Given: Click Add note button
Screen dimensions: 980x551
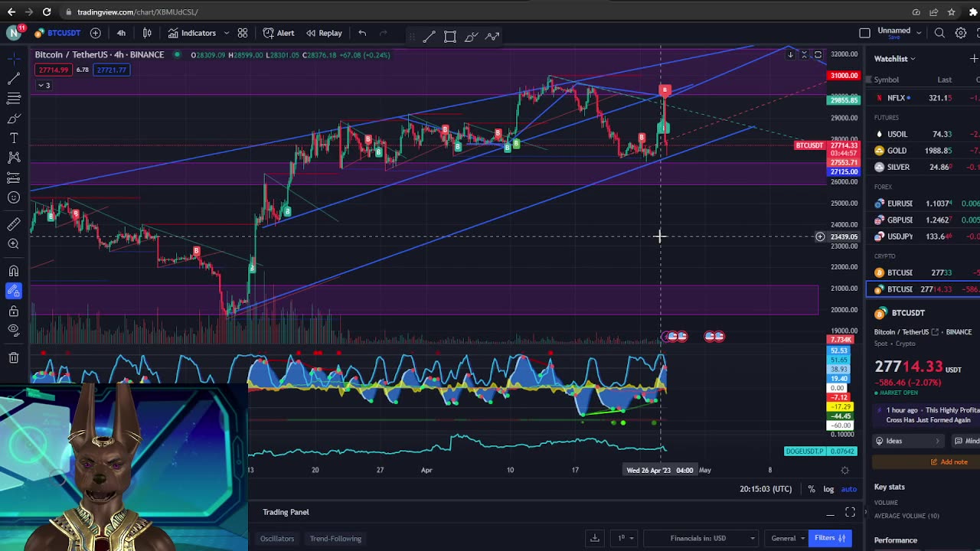Looking at the screenshot, I should pos(949,461).
